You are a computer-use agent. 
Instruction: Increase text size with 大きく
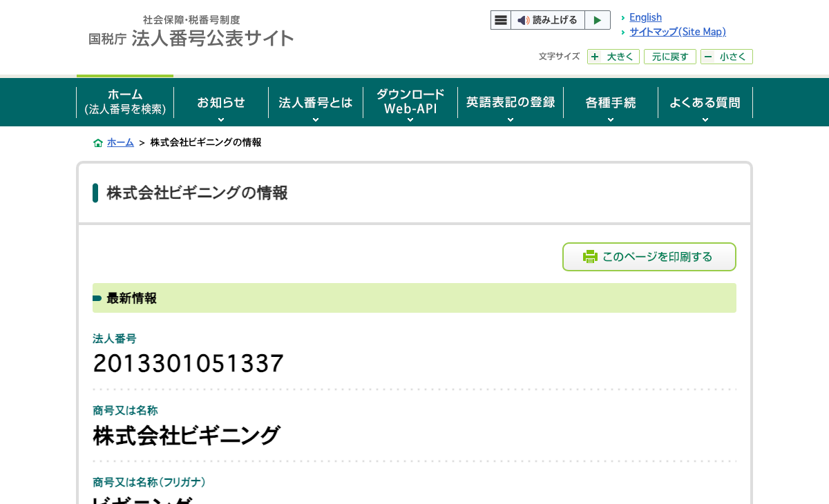613,57
